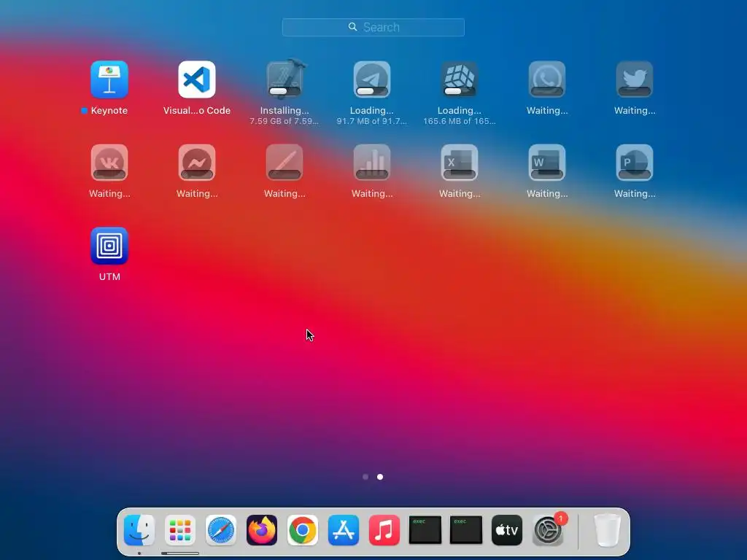The image size is (747, 560).
Task: Click the Launchpad icon in the Dock
Action: [180, 530]
